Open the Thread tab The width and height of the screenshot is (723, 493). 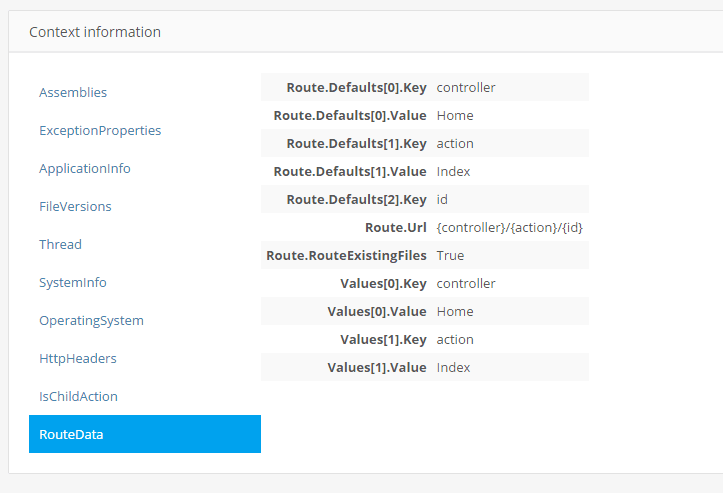[x=60, y=244]
